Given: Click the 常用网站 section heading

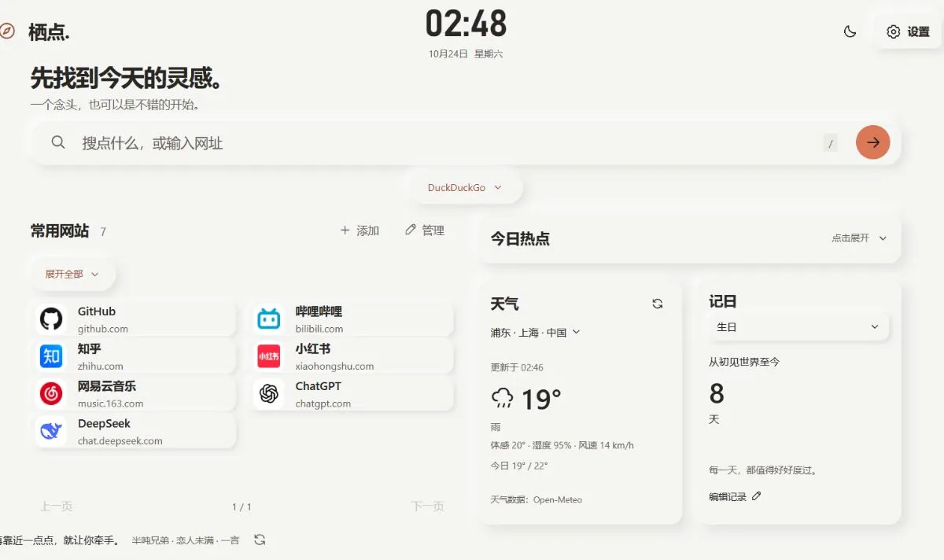Looking at the screenshot, I should tap(60, 230).
